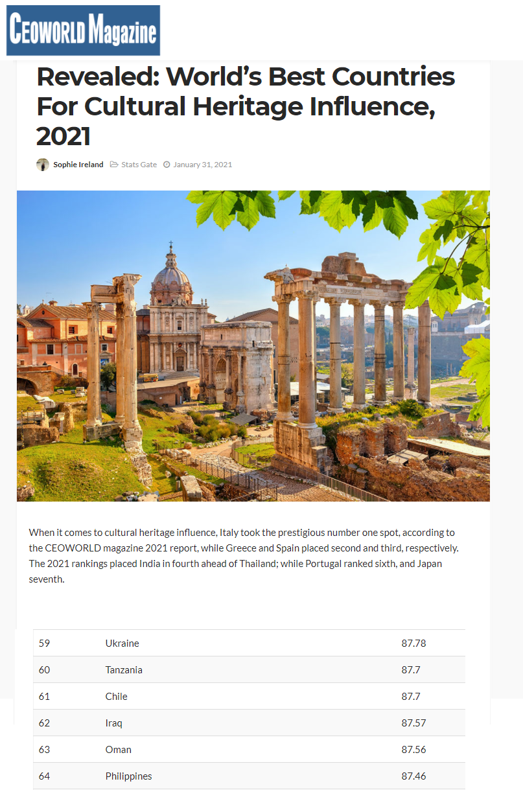Open the Sophie Ireland author link
Viewport: 523px width, 812px height.
pyautogui.click(x=78, y=165)
